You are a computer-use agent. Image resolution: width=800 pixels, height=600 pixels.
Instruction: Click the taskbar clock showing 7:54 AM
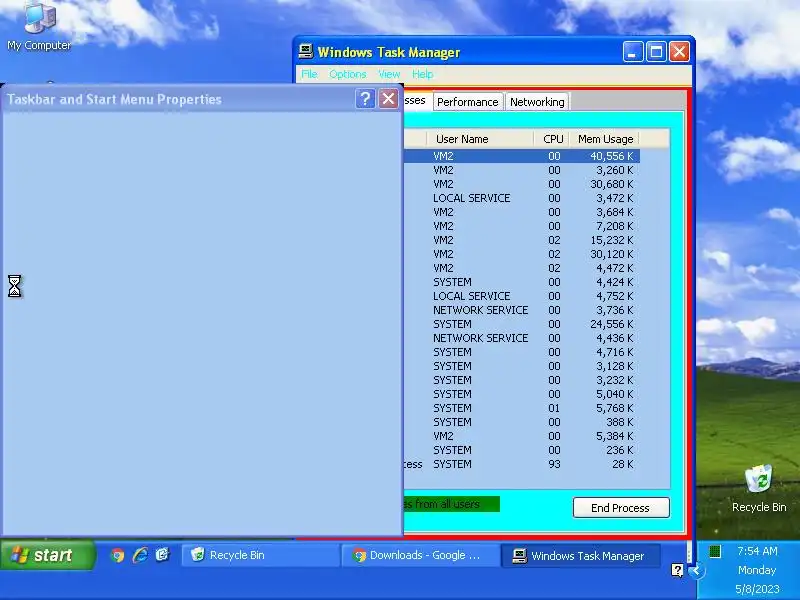pos(757,551)
